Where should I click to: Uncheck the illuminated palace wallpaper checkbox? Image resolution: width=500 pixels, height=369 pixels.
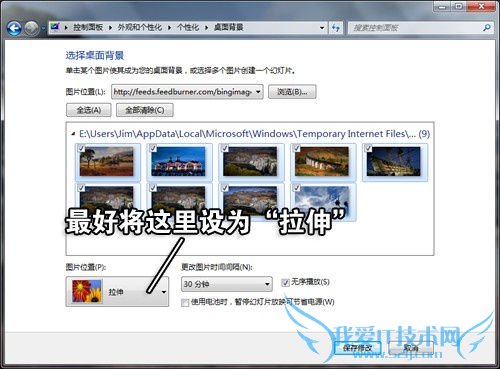153,148
